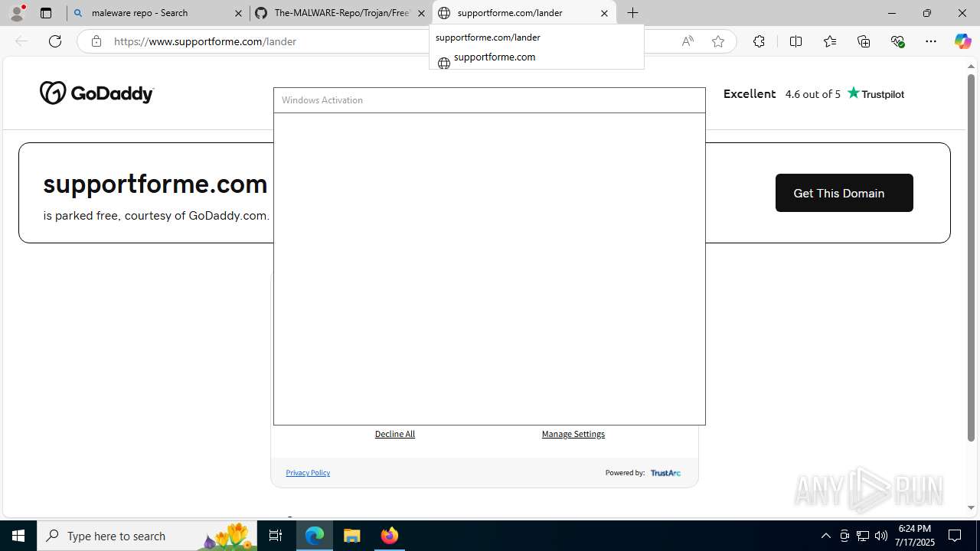Open Firefox from taskbar

coord(390,536)
